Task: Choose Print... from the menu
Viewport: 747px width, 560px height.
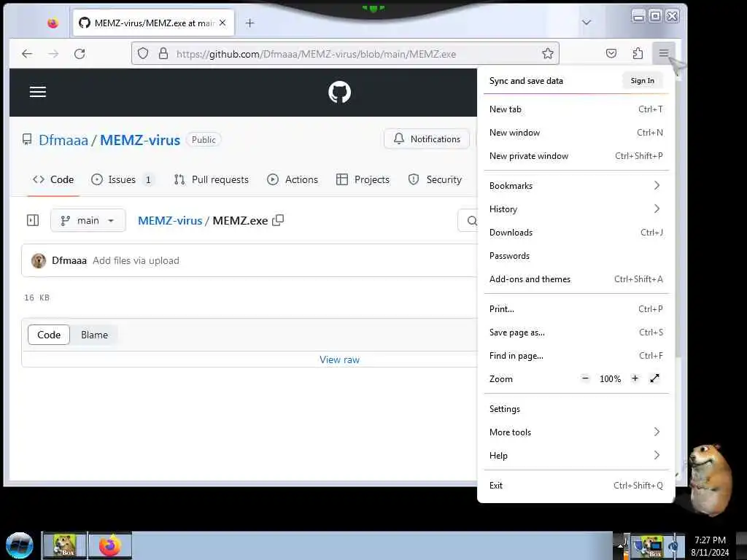Action: [576, 308]
